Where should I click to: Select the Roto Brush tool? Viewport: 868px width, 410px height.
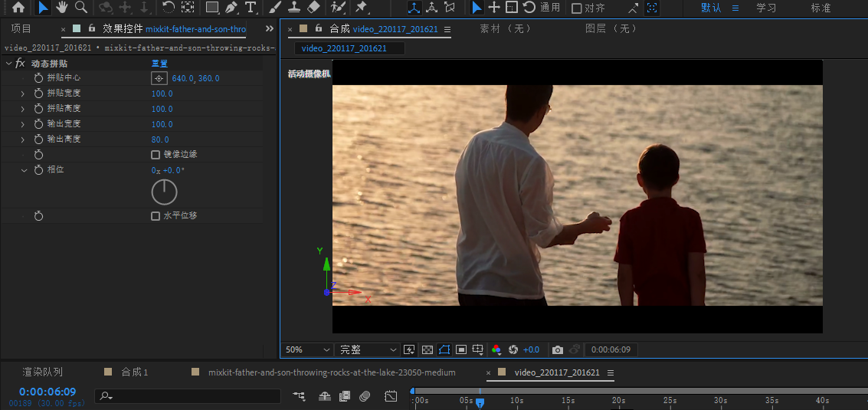click(336, 7)
